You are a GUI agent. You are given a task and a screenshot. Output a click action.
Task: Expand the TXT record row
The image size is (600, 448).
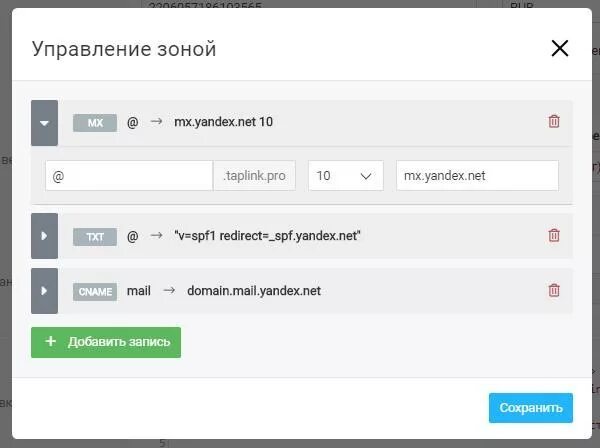(x=44, y=236)
